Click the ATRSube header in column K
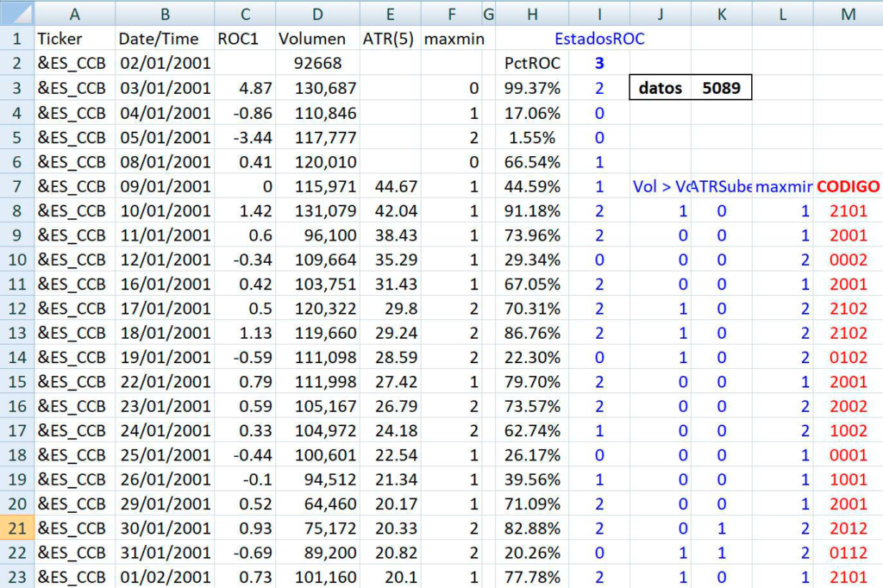The height and width of the screenshot is (588, 883). click(x=722, y=186)
